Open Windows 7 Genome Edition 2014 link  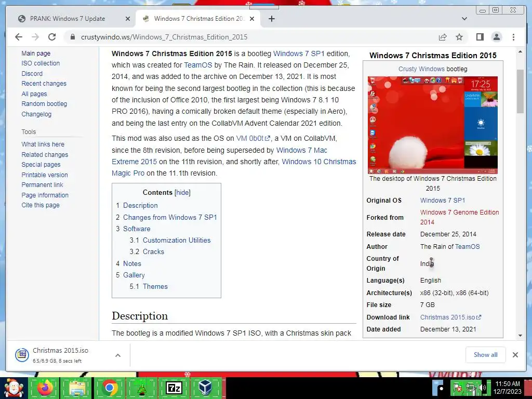click(x=459, y=217)
